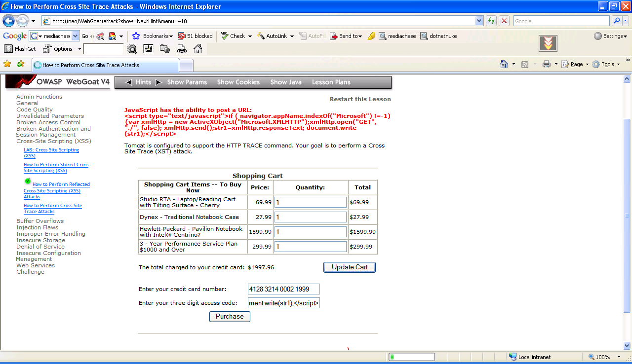Open the Show Cookies menu item
Image resolution: width=632 pixels, height=364 pixels.
pos(238,82)
